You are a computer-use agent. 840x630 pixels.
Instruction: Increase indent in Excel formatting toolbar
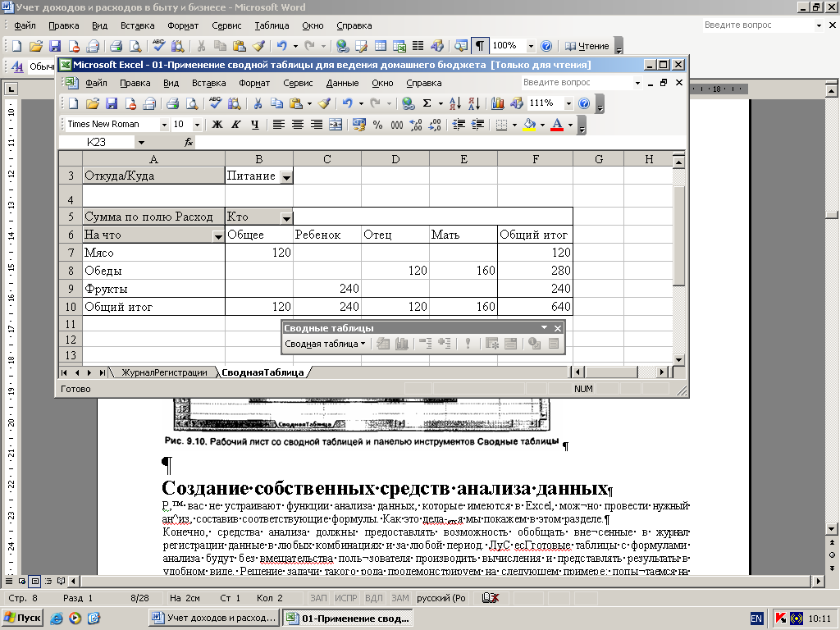(477, 125)
